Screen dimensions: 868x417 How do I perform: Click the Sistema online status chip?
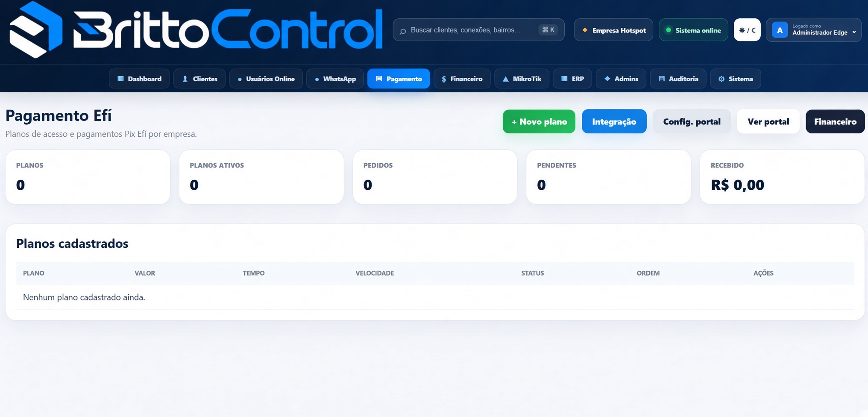click(x=693, y=30)
